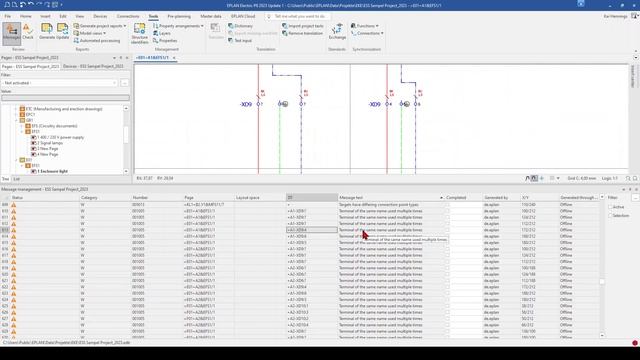Expand the ETC Manufacturing and erection drawings node
Viewport: 640px width, 360px height.
(x=17, y=109)
